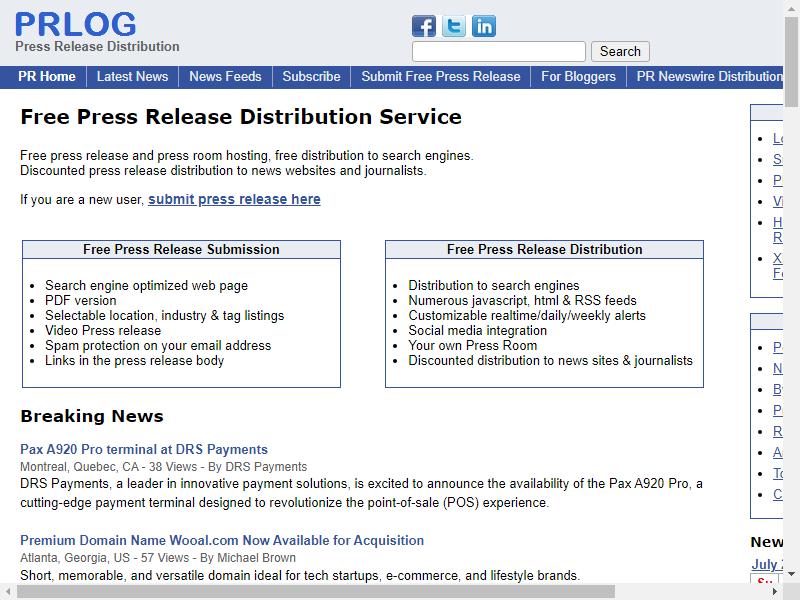The height and width of the screenshot is (600, 800).
Task: Click the horizontal scrollbar left arrow
Action: [8, 592]
